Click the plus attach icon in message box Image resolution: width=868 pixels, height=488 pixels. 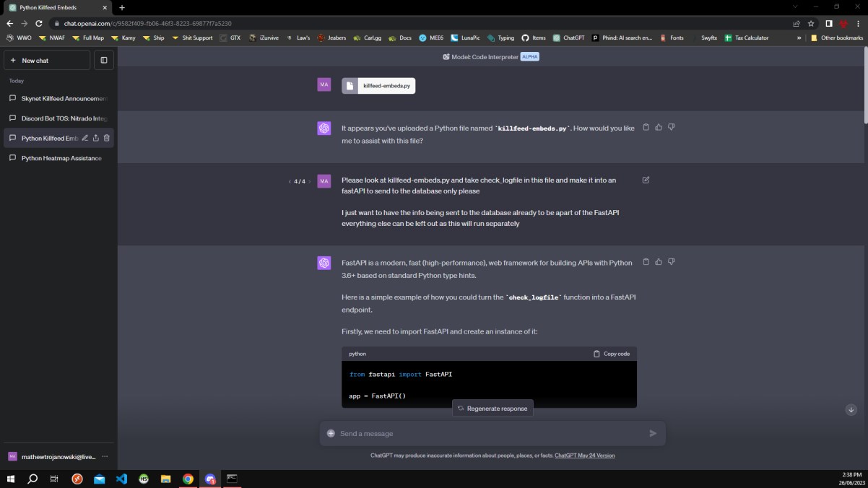331,433
